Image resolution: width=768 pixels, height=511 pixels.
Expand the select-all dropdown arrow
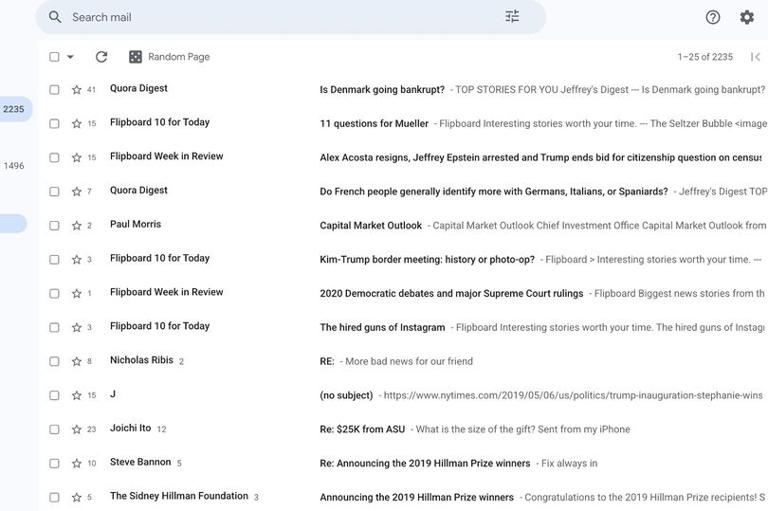[x=70, y=57]
